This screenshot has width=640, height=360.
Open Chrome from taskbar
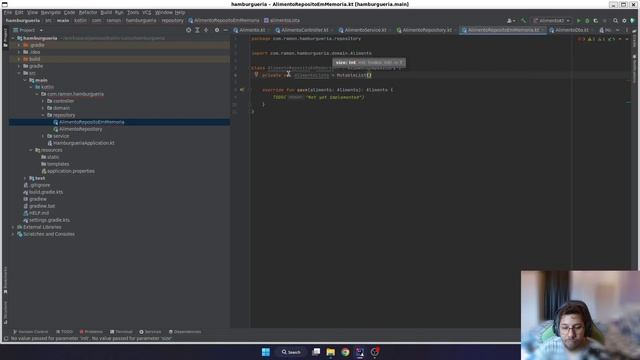[345, 352]
